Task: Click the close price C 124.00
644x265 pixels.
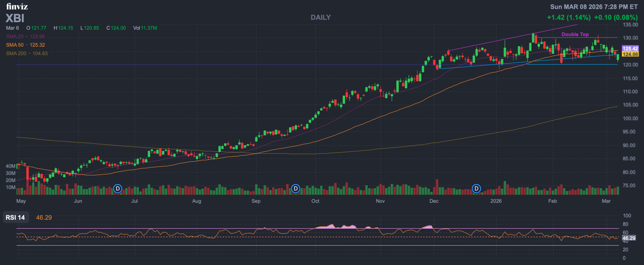Action: point(116,28)
